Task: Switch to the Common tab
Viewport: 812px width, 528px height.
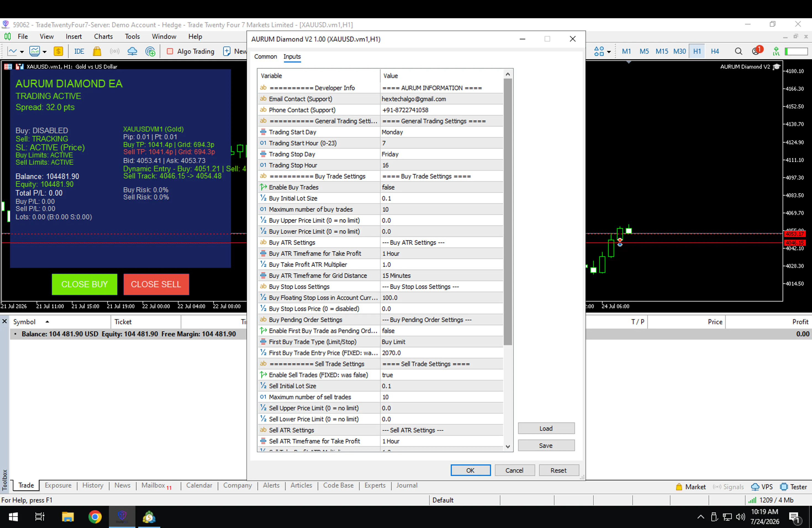Action: pyautogui.click(x=265, y=57)
